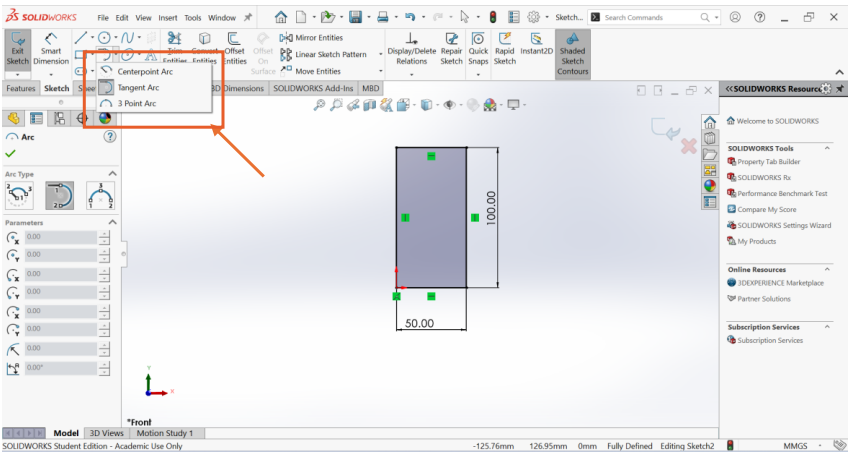Open the View menu
The width and height of the screenshot is (850, 453).
[x=143, y=18]
